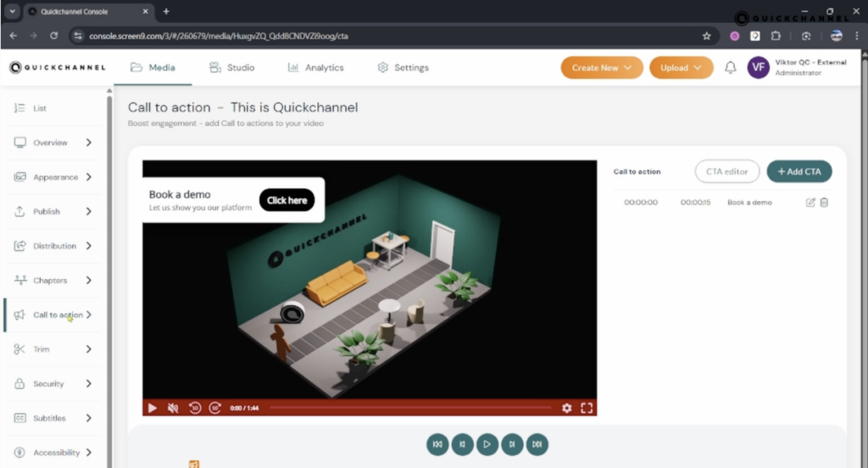868x468 pixels.
Task: Click the round teal play button
Action: [487, 444]
